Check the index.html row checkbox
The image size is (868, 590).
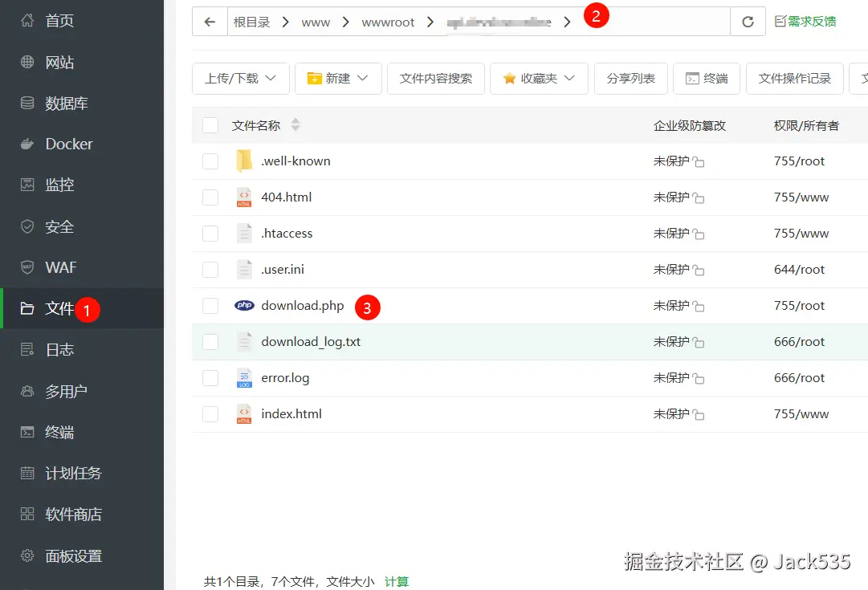(x=210, y=414)
